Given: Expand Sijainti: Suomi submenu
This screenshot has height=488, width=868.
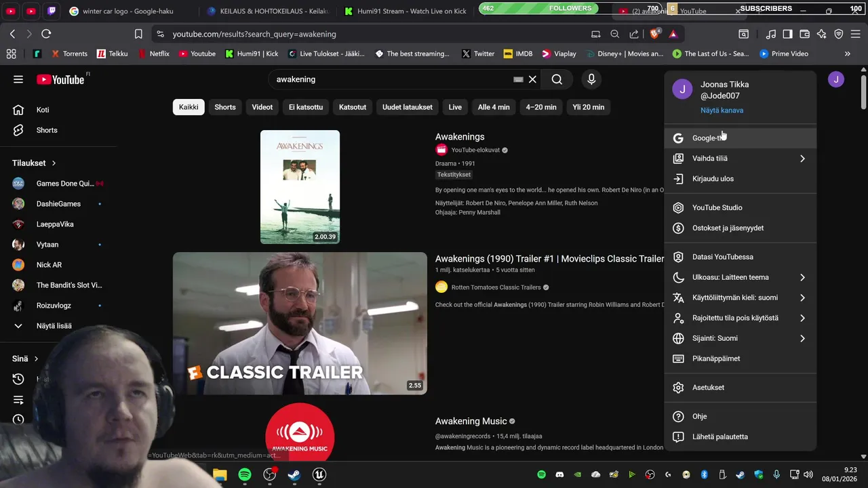Looking at the screenshot, I should (741, 338).
